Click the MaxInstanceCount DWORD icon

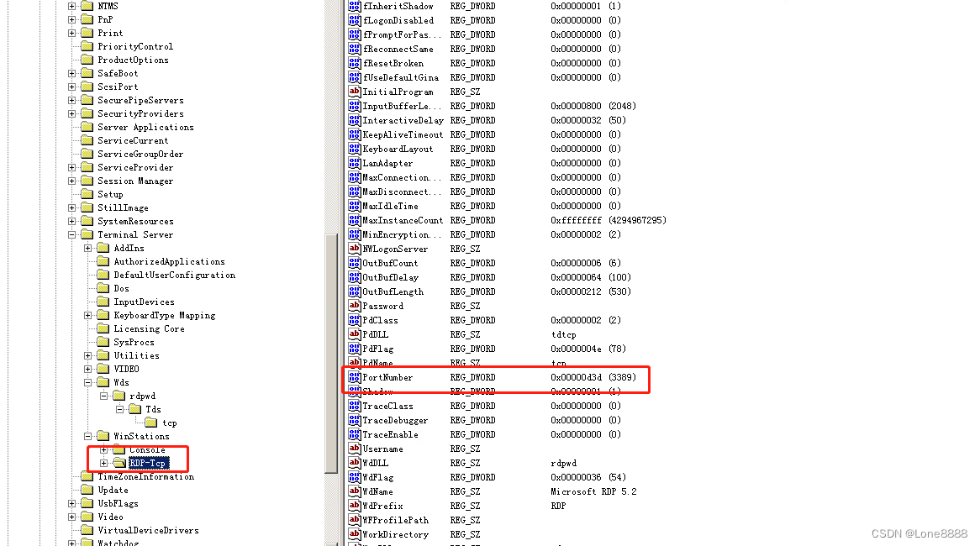[x=355, y=221]
